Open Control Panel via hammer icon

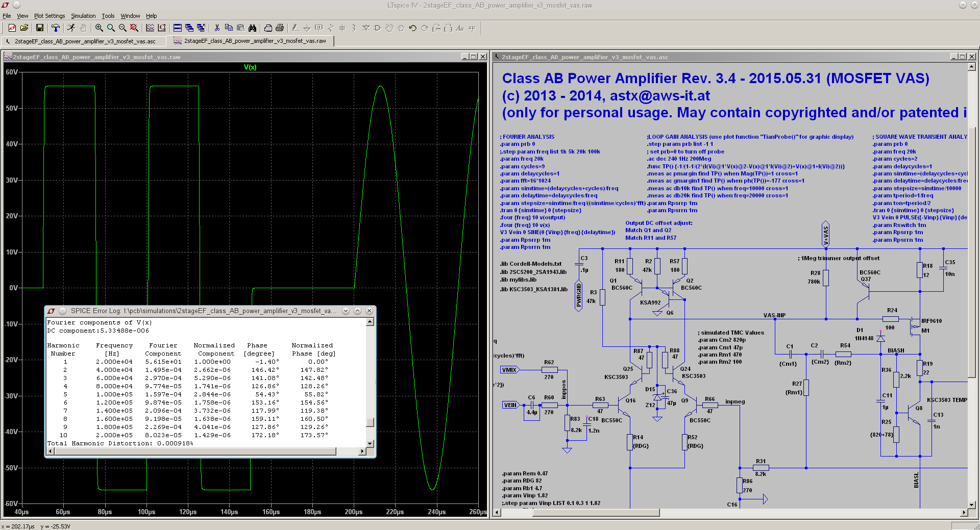(x=56, y=28)
